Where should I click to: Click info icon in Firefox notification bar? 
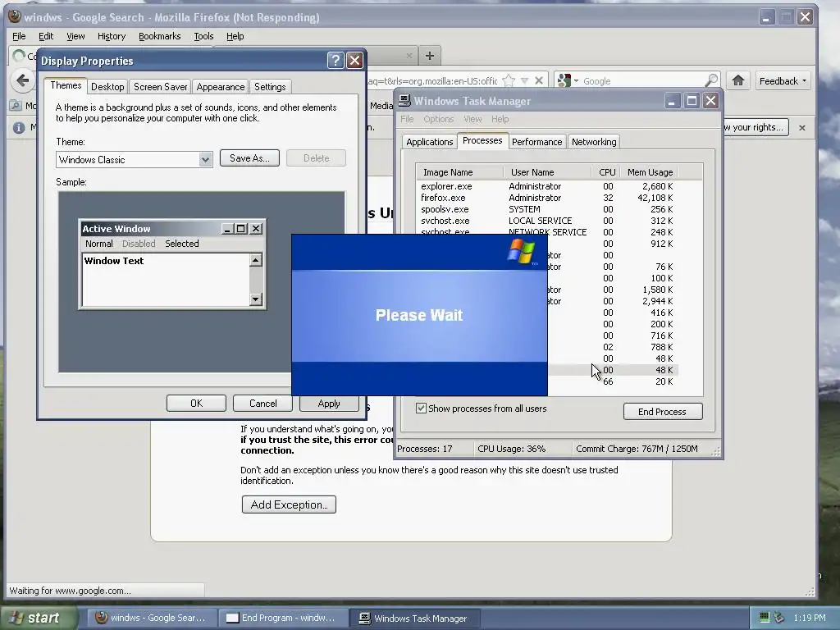[x=19, y=127]
